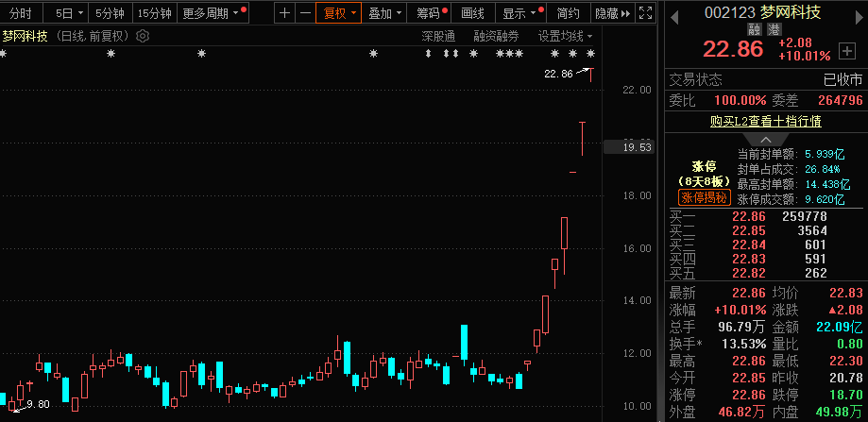Open 复权 adjustment dropdown
The height and width of the screenshot is (422, 868).
pyautogui.click(x=339, y=13)
